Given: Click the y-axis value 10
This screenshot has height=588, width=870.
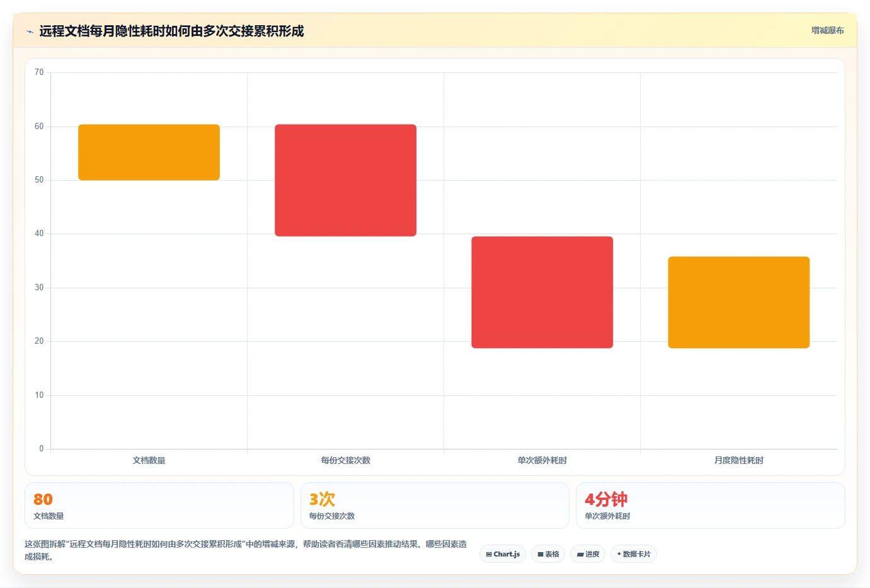Looking at the screenshot, I should 39,395.
